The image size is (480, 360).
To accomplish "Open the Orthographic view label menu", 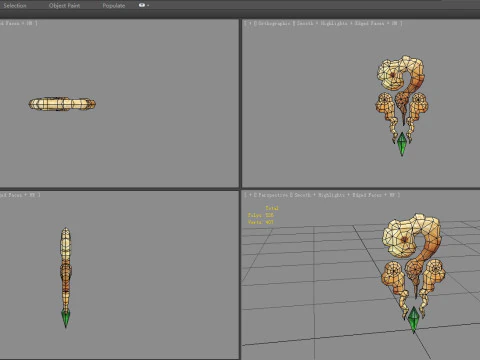I will tap(273, 23).
